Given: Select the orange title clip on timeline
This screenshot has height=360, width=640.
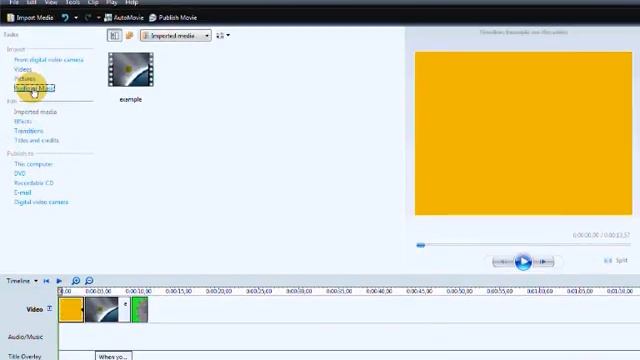Looking at the screenshot, I should [71, 310].
